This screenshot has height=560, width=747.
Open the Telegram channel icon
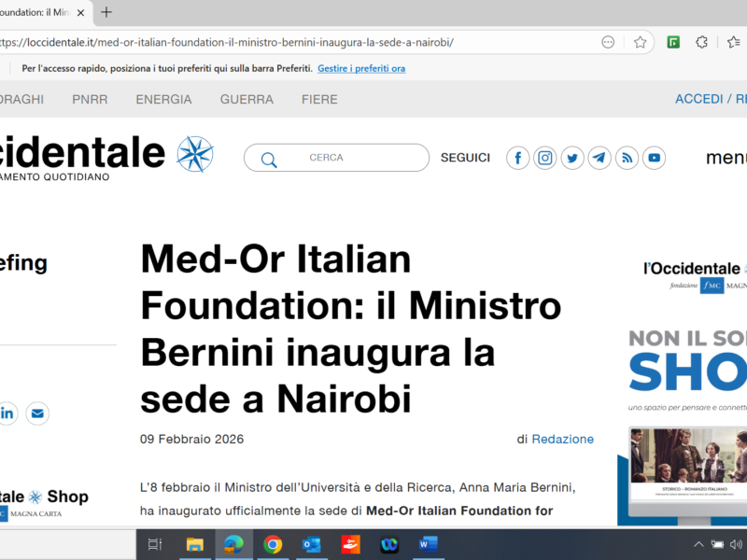click(599, 158)
